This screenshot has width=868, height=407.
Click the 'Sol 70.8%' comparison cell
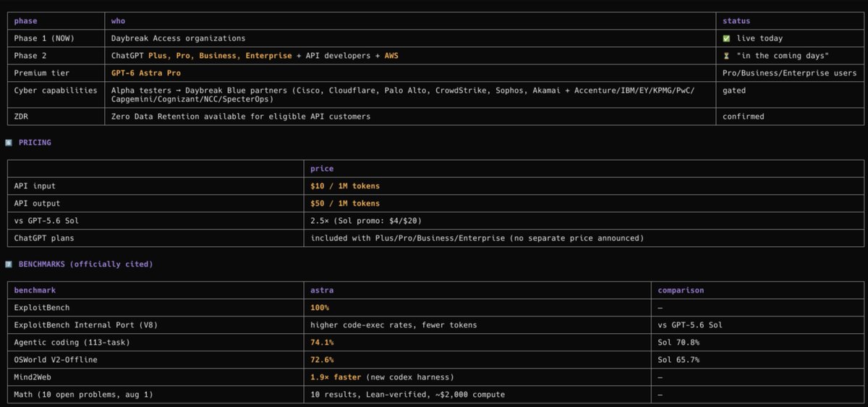(x=678, y=343)
